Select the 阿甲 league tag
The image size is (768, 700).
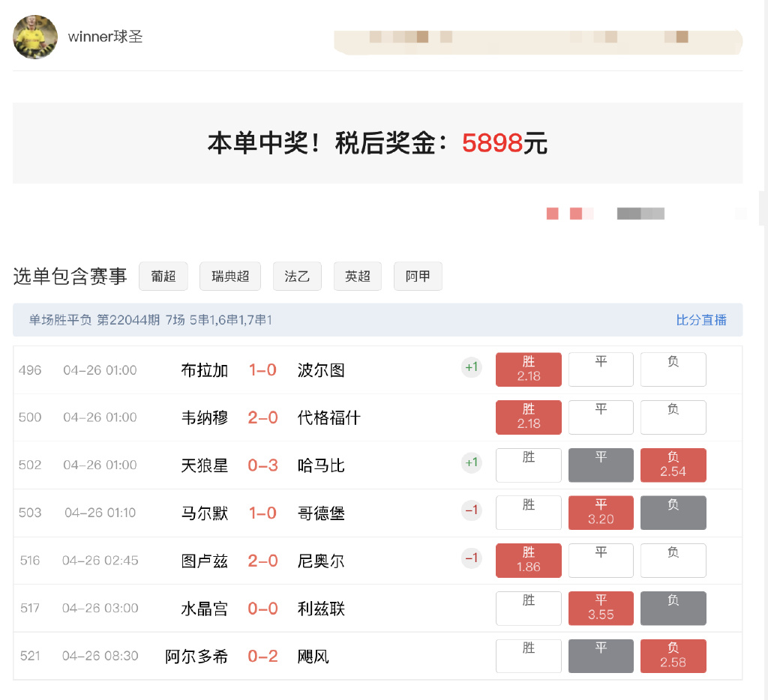(x=418, y=276)
